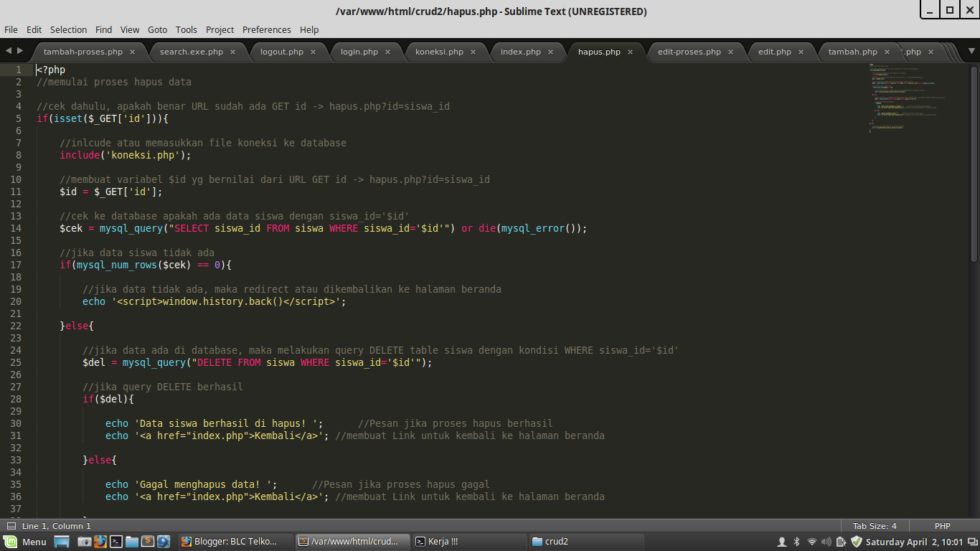Change Tab Size: 4 setting in status bar
Viewport: 980px width, 551px height.
[x=875, y=526]
